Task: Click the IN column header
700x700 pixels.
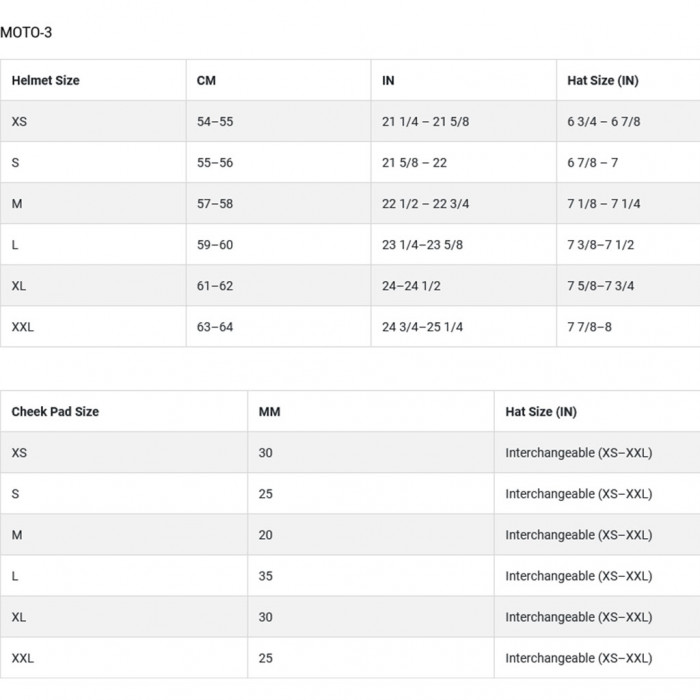Action: coord(388,80)
